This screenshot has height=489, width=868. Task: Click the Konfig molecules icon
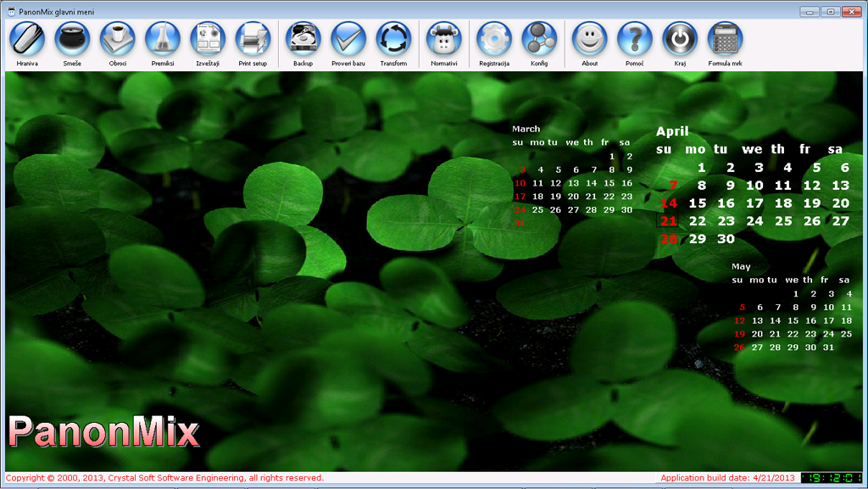(x=539, y=39)
